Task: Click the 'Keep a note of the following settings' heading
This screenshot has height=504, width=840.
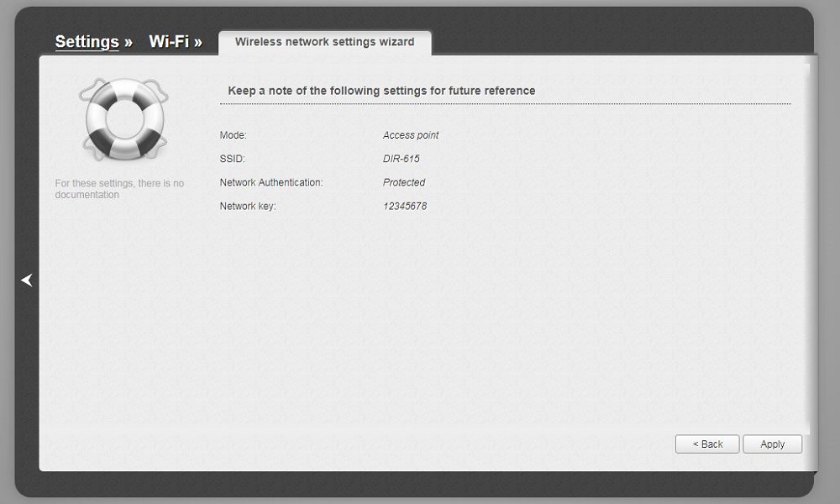Action: click(381, 91)
